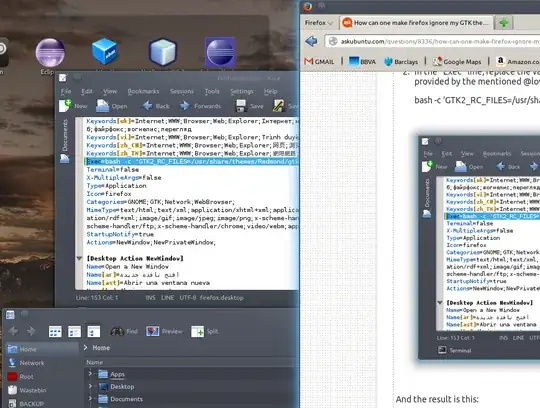Viewport: 540px width, 408px height.
Task: Open the filesystem browser icon in Kate sidebar
Action: pos(65,159)
